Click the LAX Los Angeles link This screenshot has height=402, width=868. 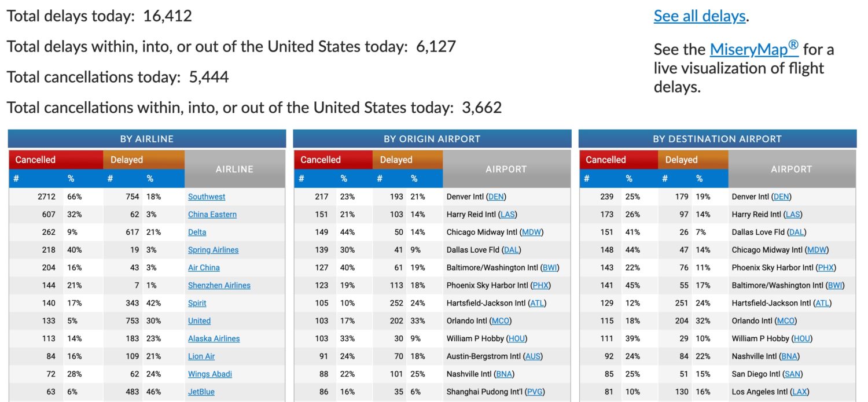[x=800, y=392]
